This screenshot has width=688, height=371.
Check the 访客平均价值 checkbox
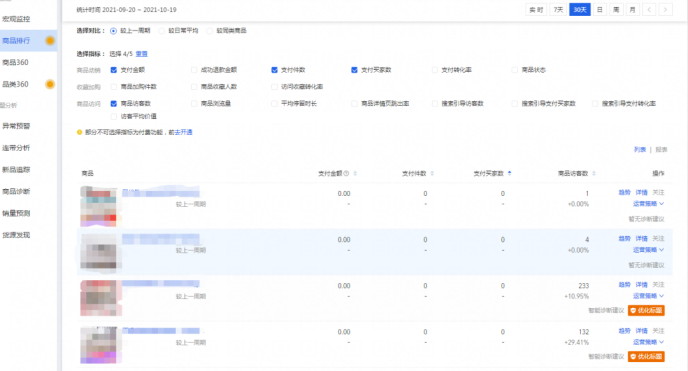click(114, 116)
